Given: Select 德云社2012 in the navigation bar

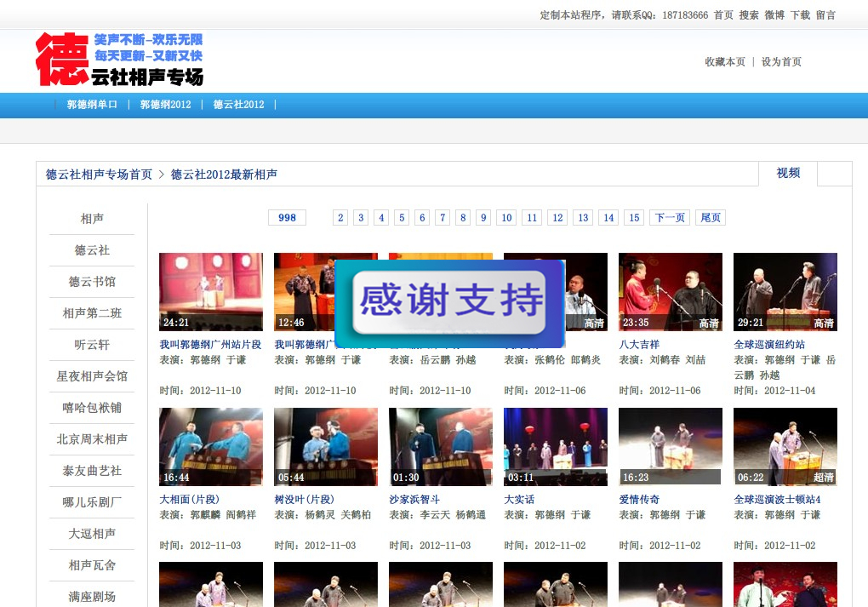Looking at the screenshot, I should point(238,104).
